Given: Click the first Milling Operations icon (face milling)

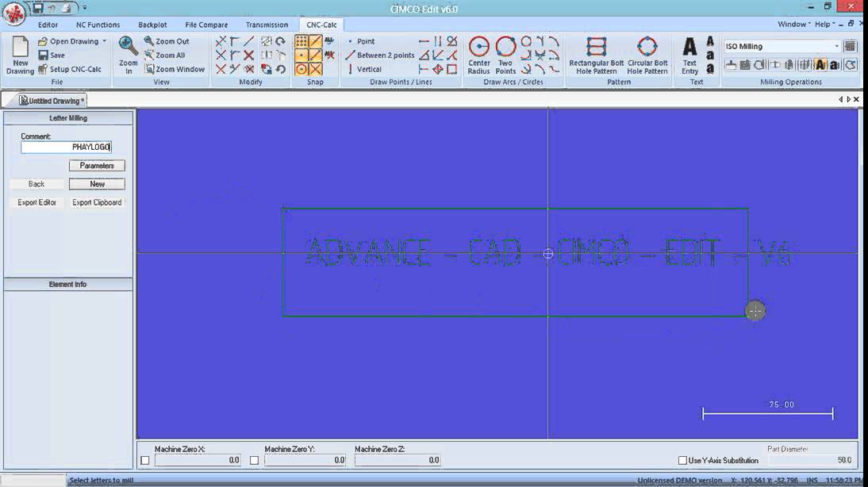Looking at the screenshot, I should [x=732, y=65].
